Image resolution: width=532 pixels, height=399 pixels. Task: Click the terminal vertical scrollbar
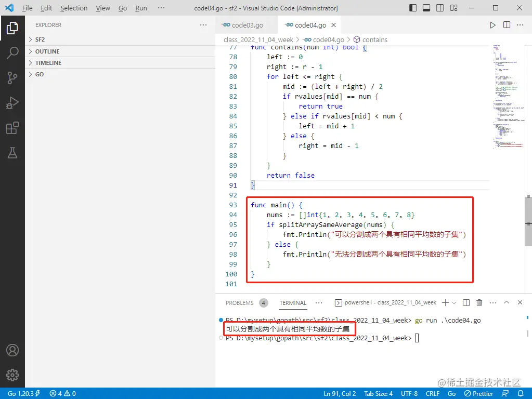[528, 334]
